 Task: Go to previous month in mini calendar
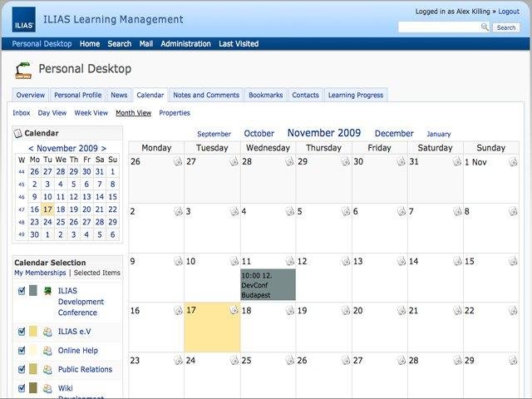point(31,148)
